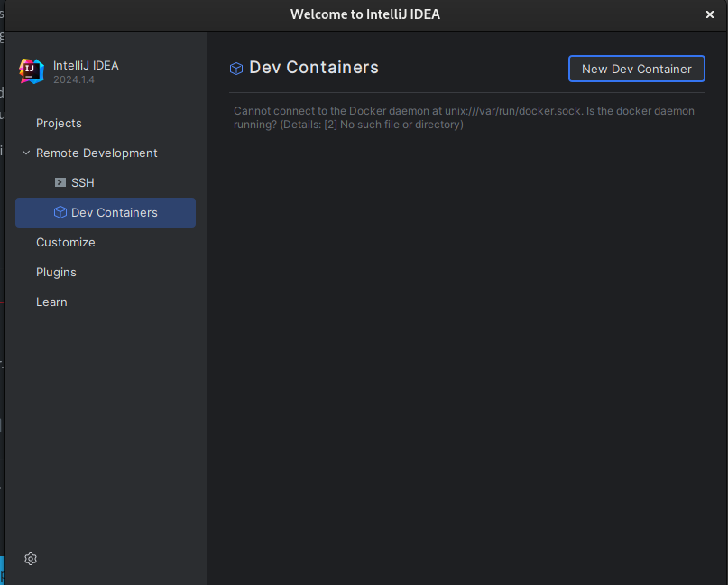Click the Docker daemon error message text

(464, 117)
